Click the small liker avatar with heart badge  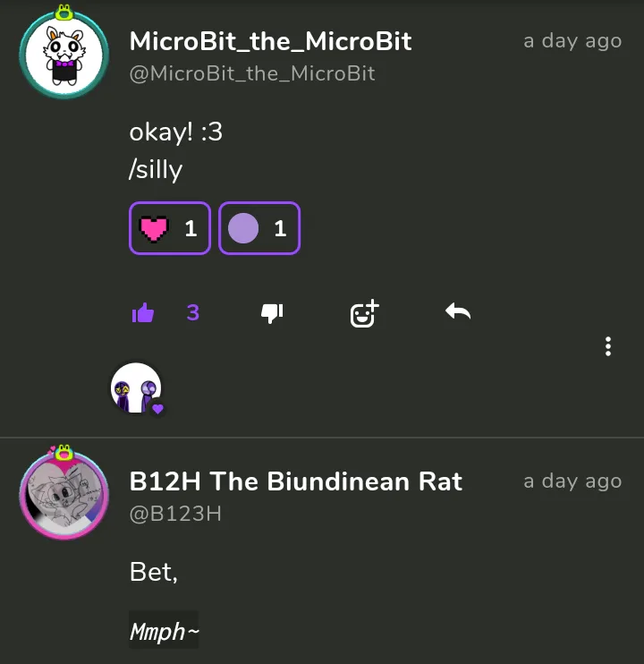click(x=136, y=387)
